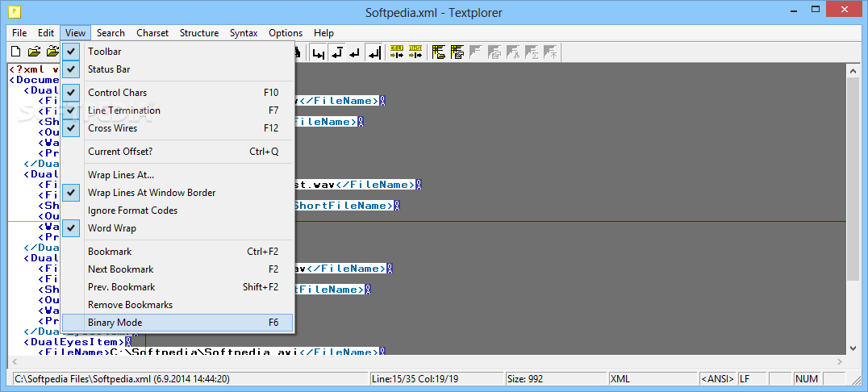Click <ANSI> charset status entry
This screenshot has width=868, height=392.
point(718,379)
